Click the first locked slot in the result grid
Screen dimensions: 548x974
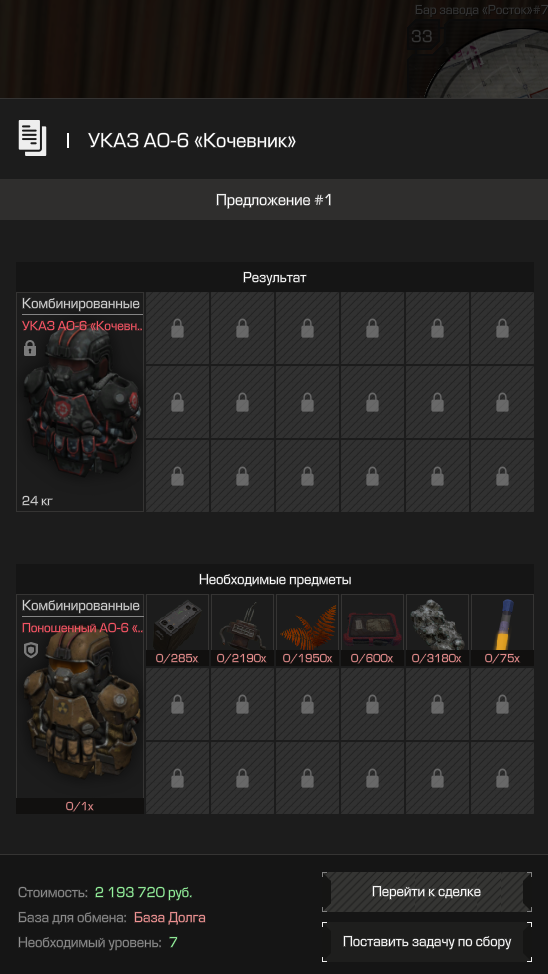[178, 329]
